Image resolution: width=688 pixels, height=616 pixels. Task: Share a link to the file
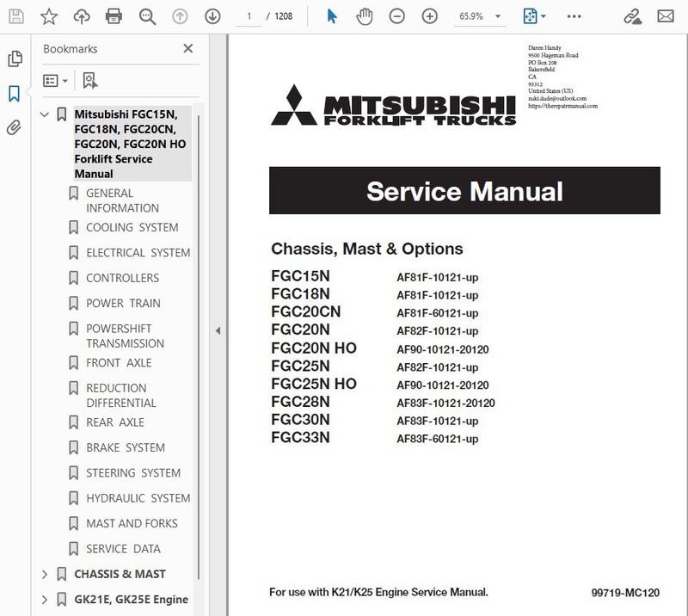pyautogui.click(x=632, y=16)
